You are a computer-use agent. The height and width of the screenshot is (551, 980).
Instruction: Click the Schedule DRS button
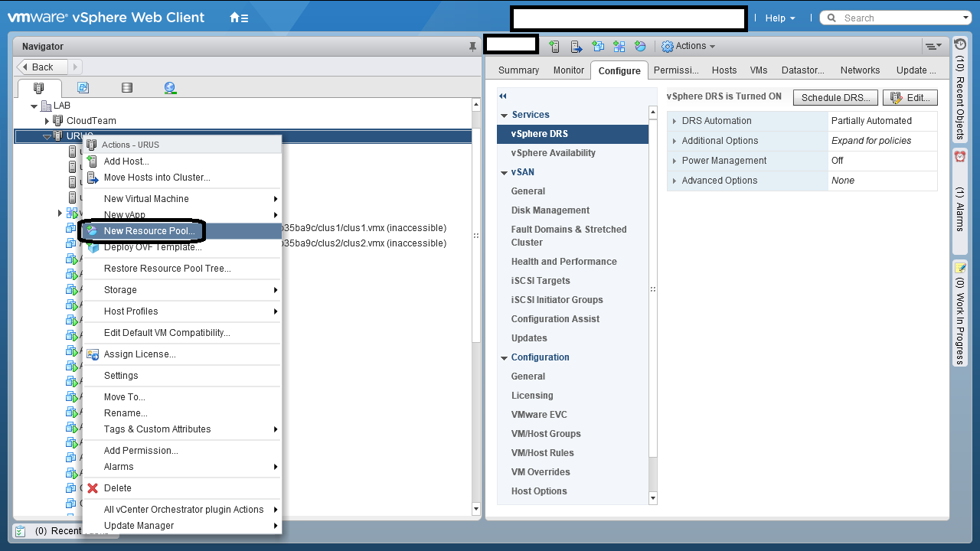point(835,98)
